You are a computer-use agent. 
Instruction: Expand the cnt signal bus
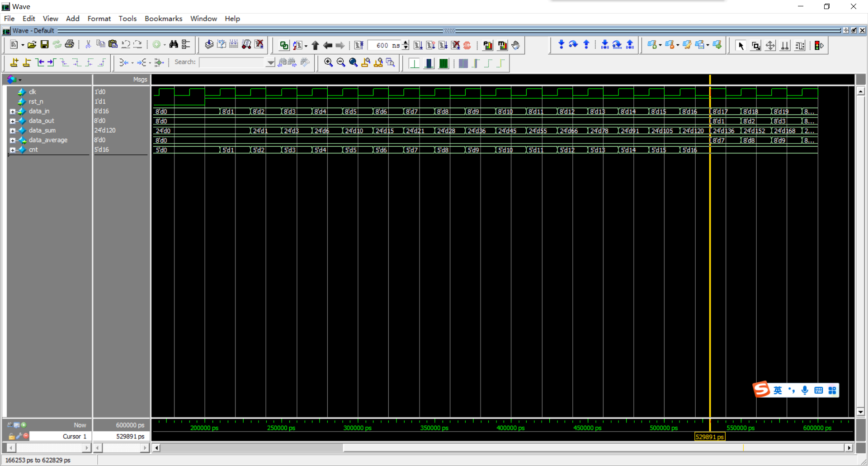coord(13,150)
